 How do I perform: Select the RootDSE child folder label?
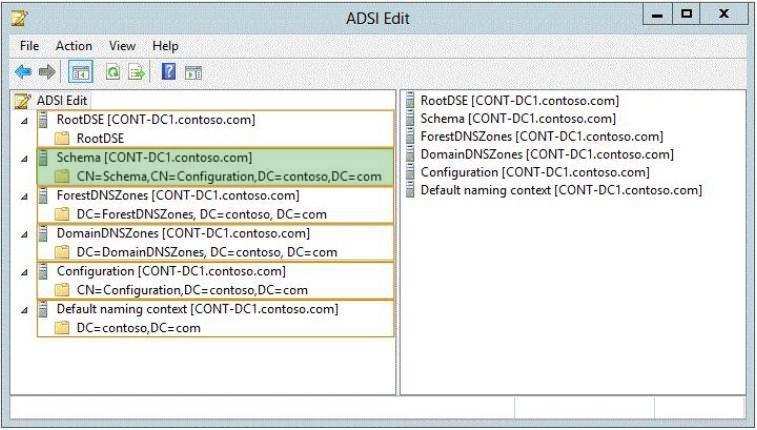click(x=100, y=139)
